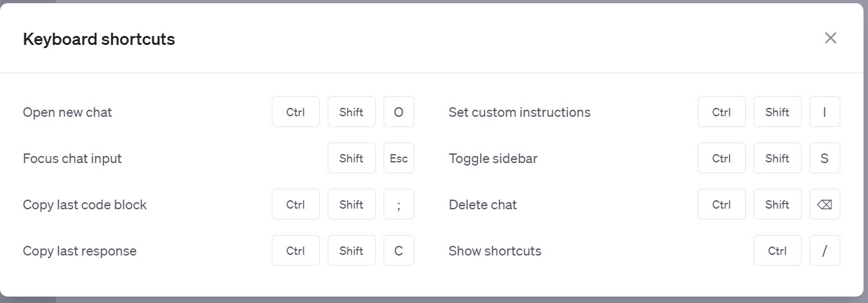Click the Open new chat label
Image resolution: width=868 pixels, height=303 pixels.
pyautogui.click(x=67, y=112)
